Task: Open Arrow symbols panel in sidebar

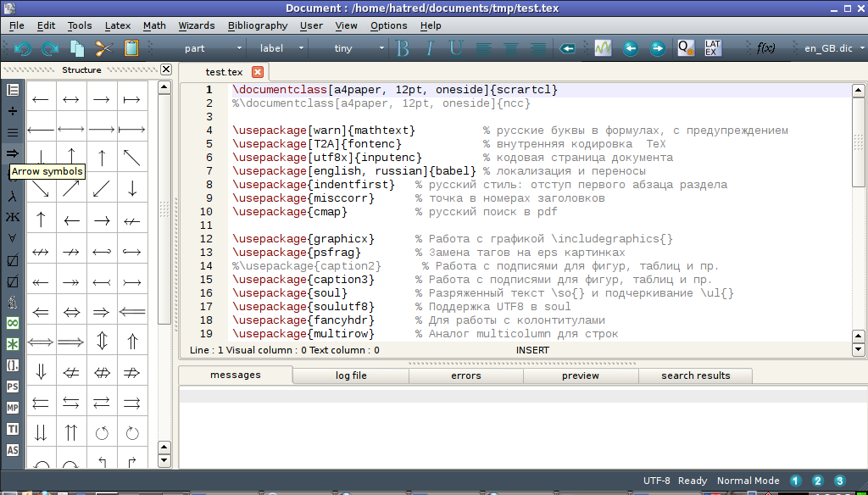Action: coord(13,153)
